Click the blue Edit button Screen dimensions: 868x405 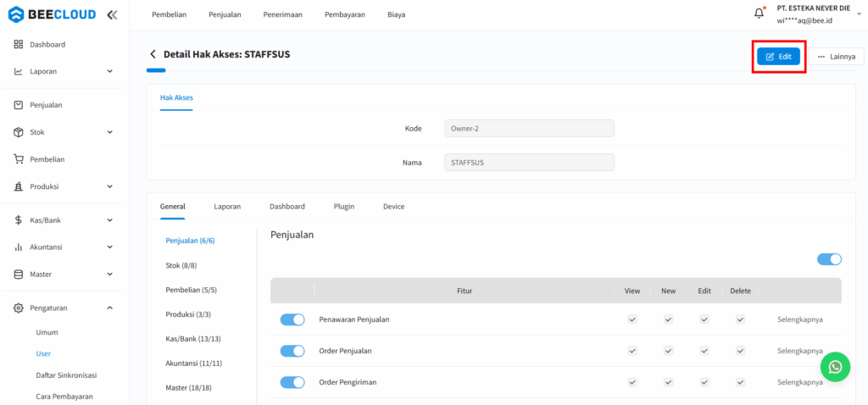pyautogui.click(x=778, y=57)
